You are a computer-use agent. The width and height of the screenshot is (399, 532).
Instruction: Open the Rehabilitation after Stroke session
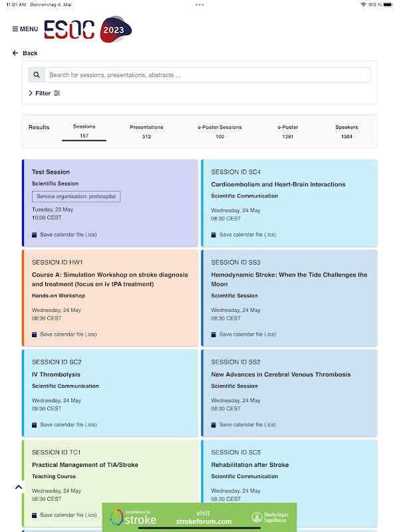coord(250,465)
